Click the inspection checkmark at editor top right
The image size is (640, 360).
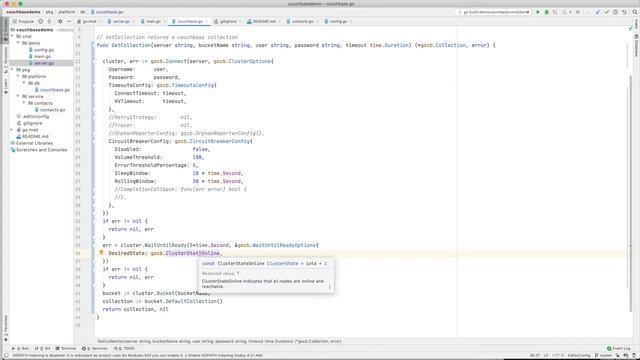coord(631,29)
